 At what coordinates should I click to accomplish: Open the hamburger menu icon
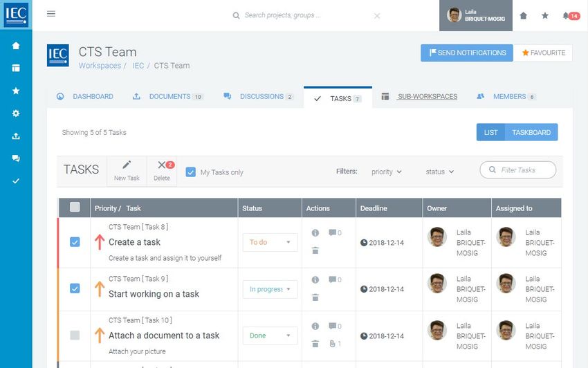click(51, 14)
